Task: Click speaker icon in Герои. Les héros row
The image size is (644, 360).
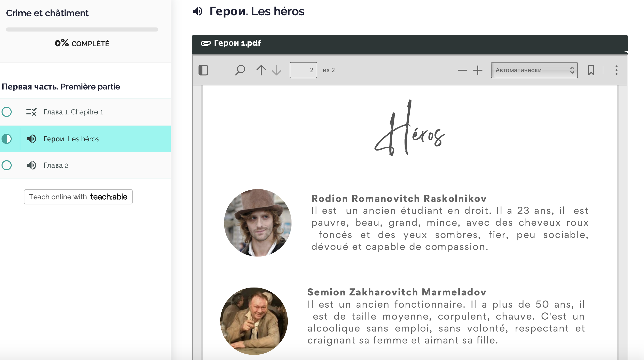Action: 32,139
